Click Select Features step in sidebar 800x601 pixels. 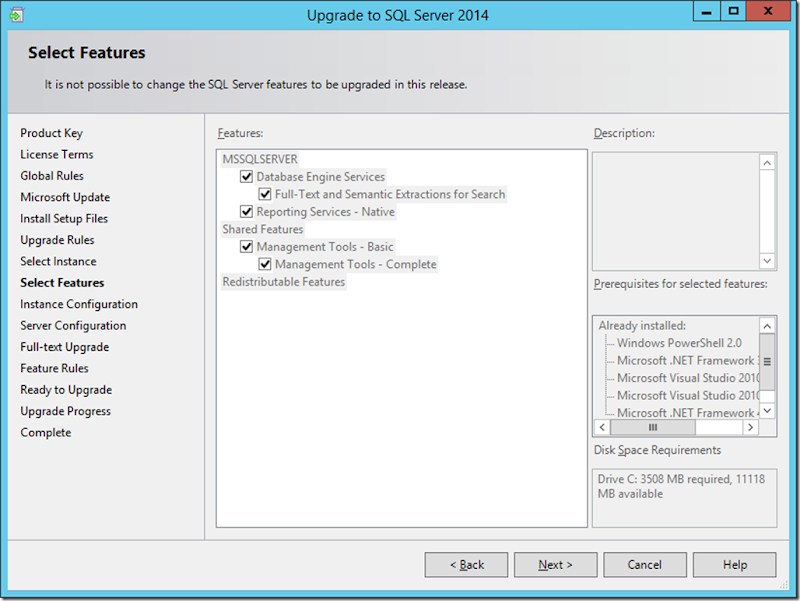[x=62, y=283]
